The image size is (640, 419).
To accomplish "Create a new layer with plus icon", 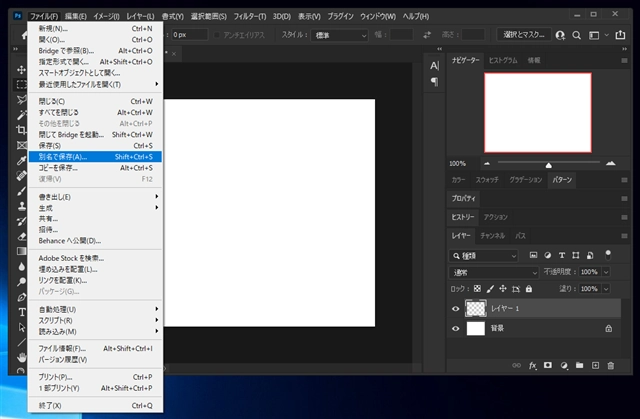I will tap(595, 366).
